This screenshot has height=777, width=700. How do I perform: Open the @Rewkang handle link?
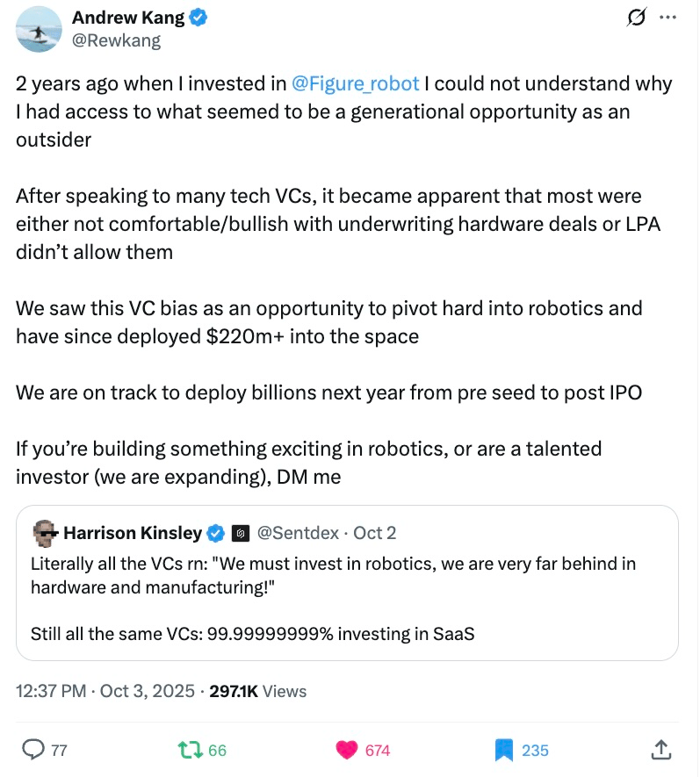coord(116,40)
